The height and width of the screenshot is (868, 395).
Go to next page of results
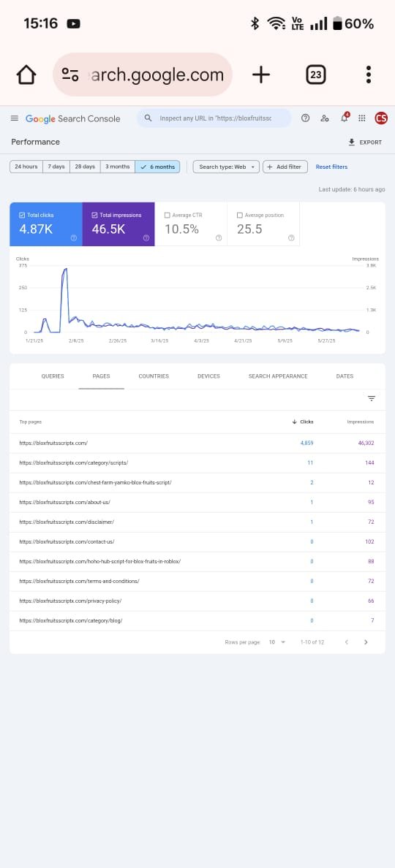pyautogui.click(x=366, y=642)
